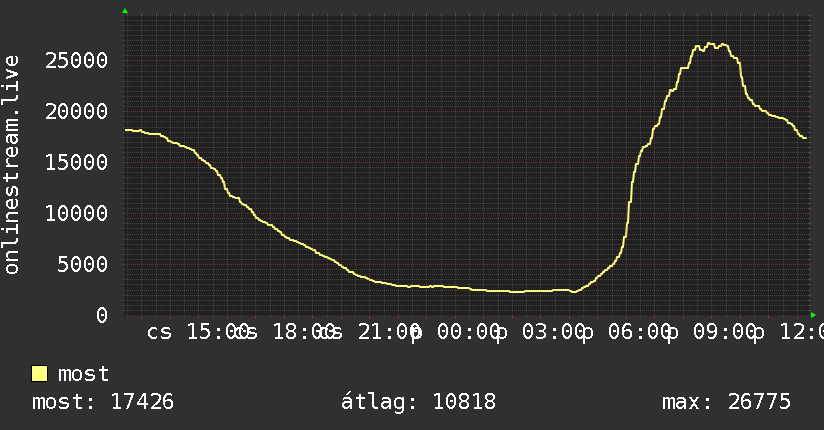Click the 'cs 18:00' time label
824x430 pixels.
284,332
